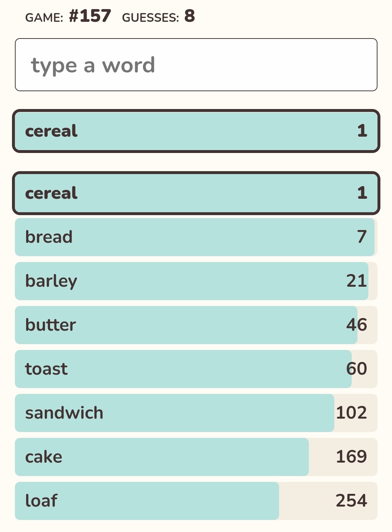
Task: Select the sandwich guess entry
Action: pyautogui.click(x=196, y=413)
